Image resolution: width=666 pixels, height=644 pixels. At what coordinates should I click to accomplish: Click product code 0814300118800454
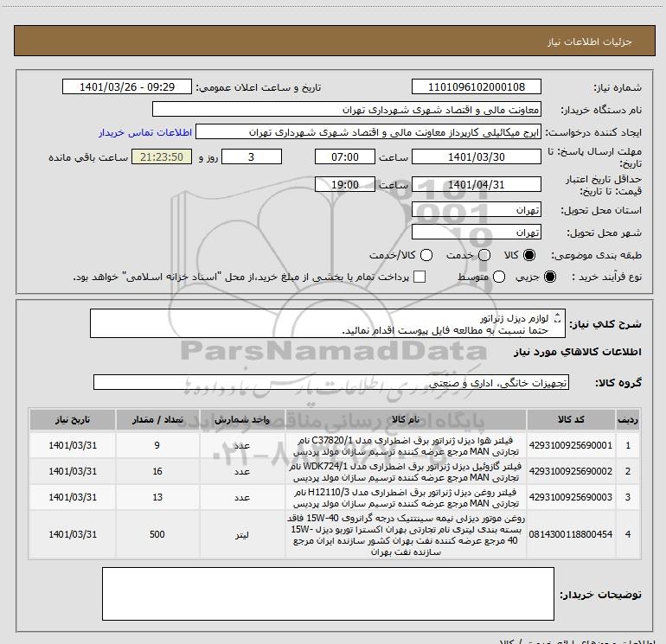[571, 534]
